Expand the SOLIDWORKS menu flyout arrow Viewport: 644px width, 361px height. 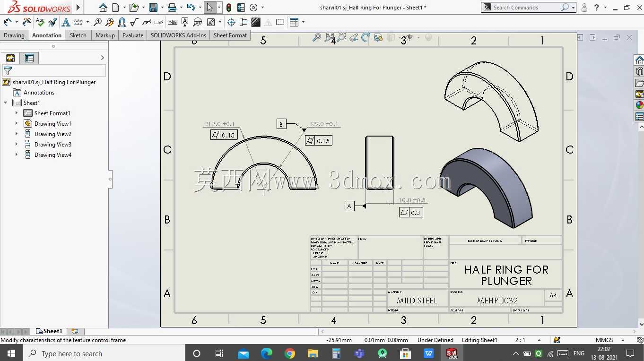pyautogui.click(x=78, y=7)
